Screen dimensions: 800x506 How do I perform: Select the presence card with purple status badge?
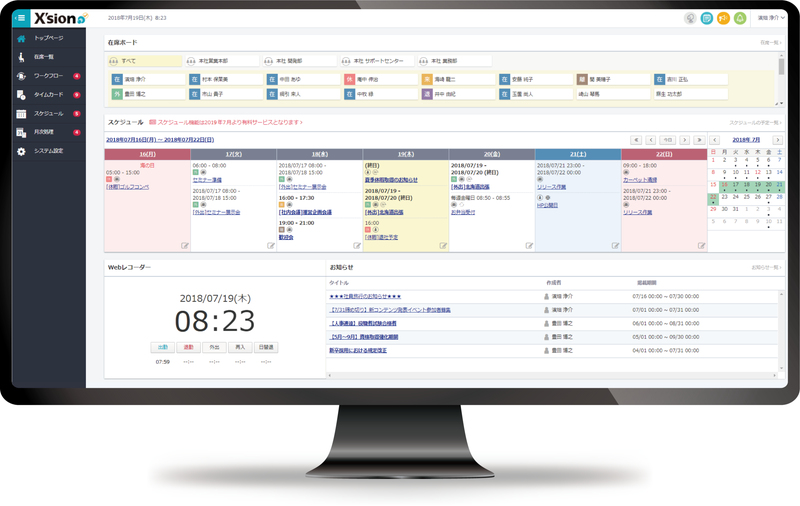(x=458, y=94)
